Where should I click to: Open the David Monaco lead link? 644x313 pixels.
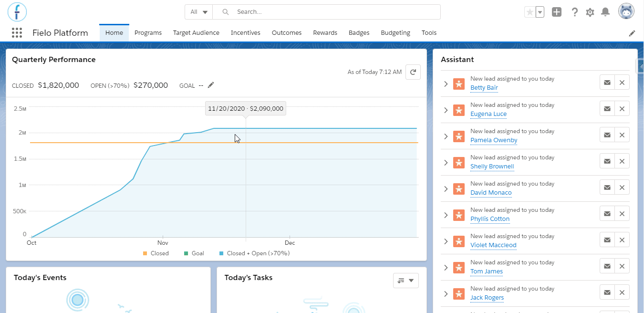(491, 193)
